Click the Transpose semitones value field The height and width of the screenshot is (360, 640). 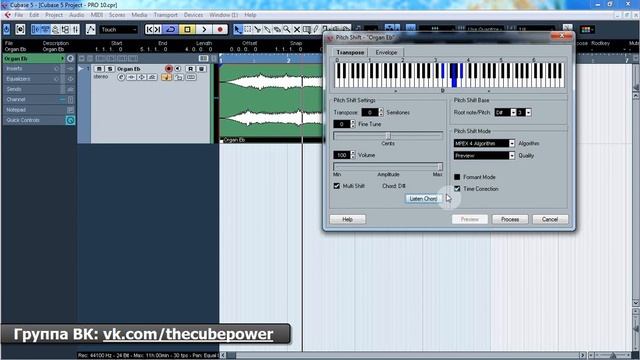pos(370,112)
